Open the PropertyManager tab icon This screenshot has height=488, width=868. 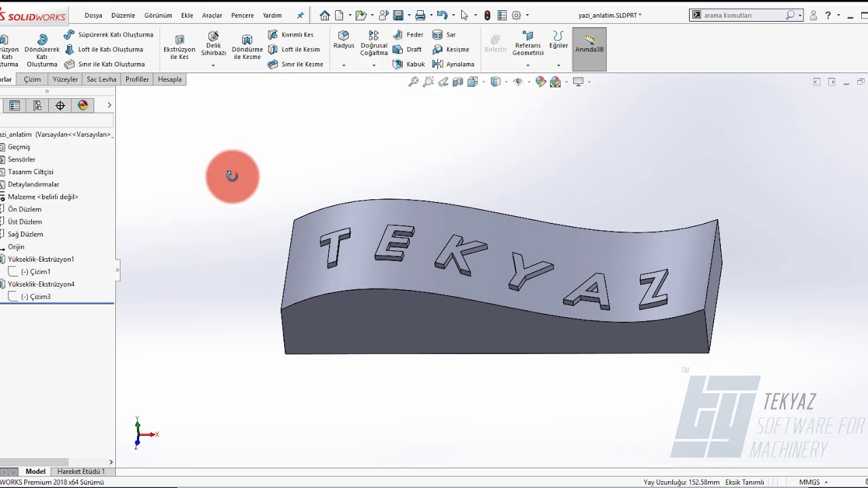(14, 105)
